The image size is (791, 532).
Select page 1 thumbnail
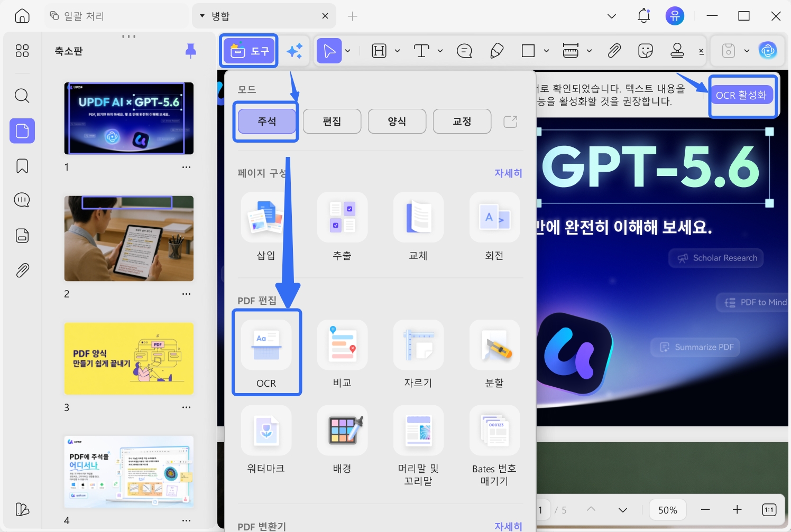129,118
